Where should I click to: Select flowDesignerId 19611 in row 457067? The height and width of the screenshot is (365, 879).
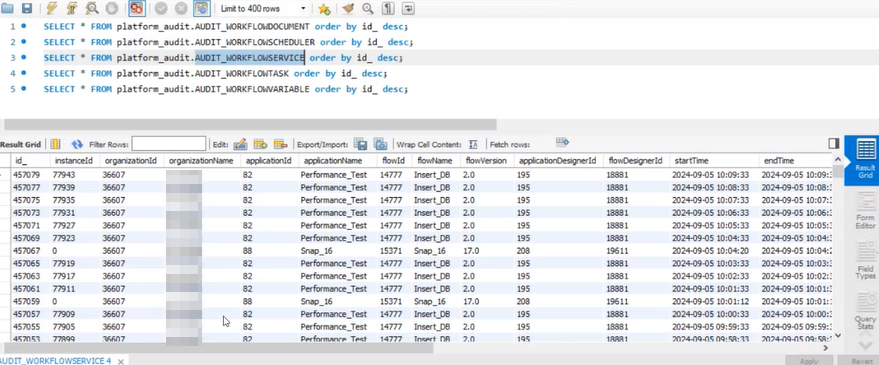coord(635,251)
